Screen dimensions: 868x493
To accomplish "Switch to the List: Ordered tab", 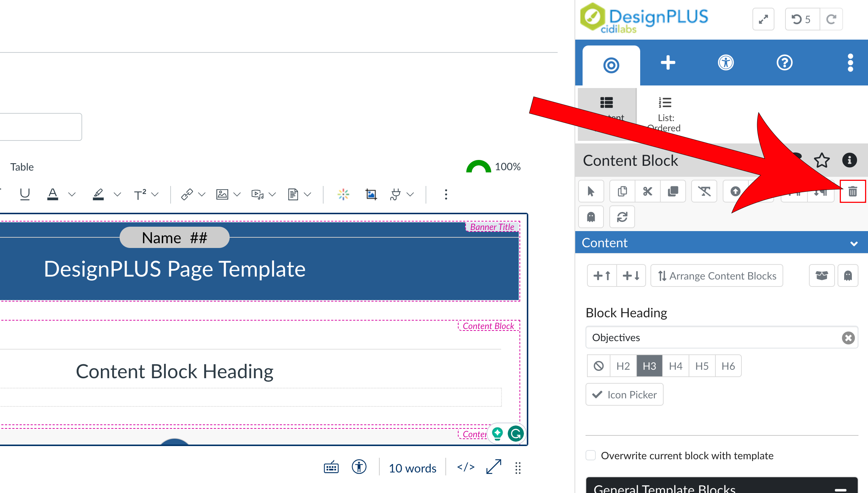I will [664, 112].
